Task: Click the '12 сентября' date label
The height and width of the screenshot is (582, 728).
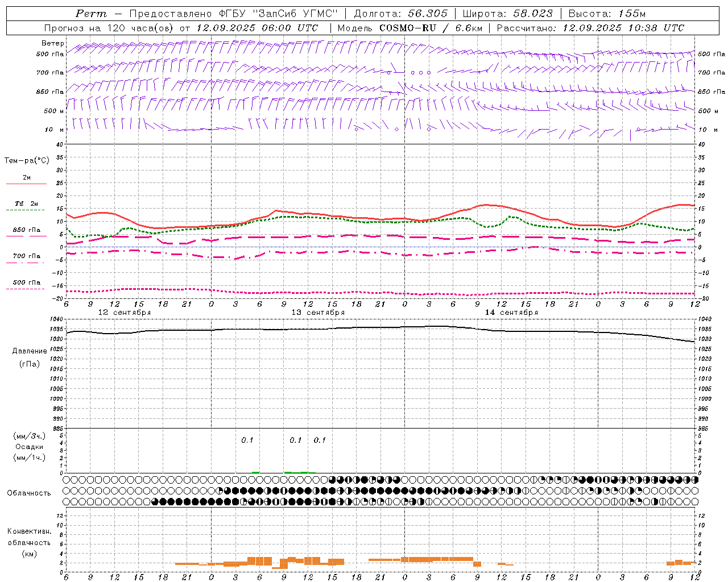Action: pyautogui.click(x=125, y=313)
